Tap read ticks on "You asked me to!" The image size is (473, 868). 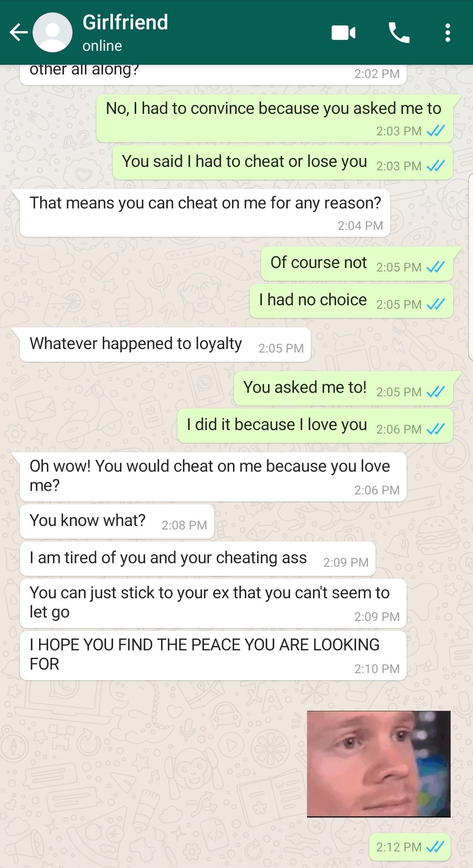(435, 392)
